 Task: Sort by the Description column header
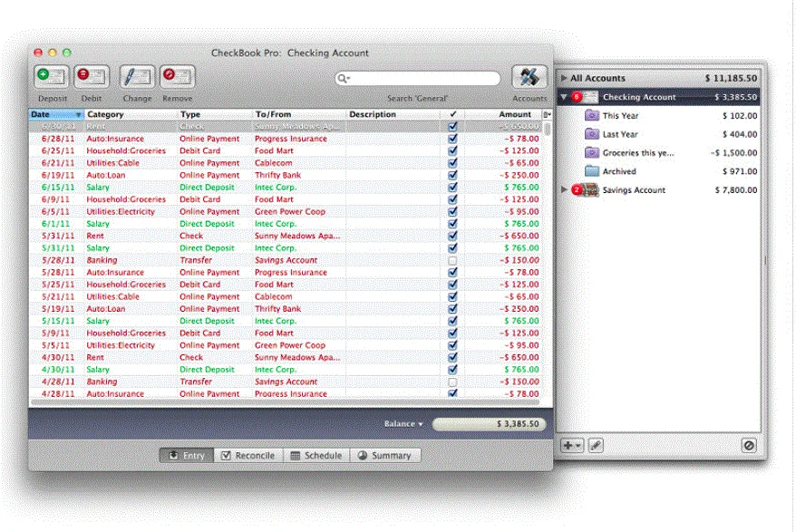tap(393, 114)
